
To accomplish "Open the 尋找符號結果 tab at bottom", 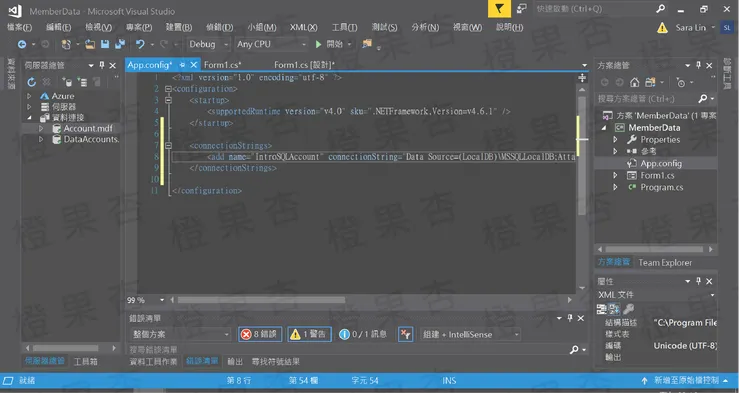I will tap(276, 362).
